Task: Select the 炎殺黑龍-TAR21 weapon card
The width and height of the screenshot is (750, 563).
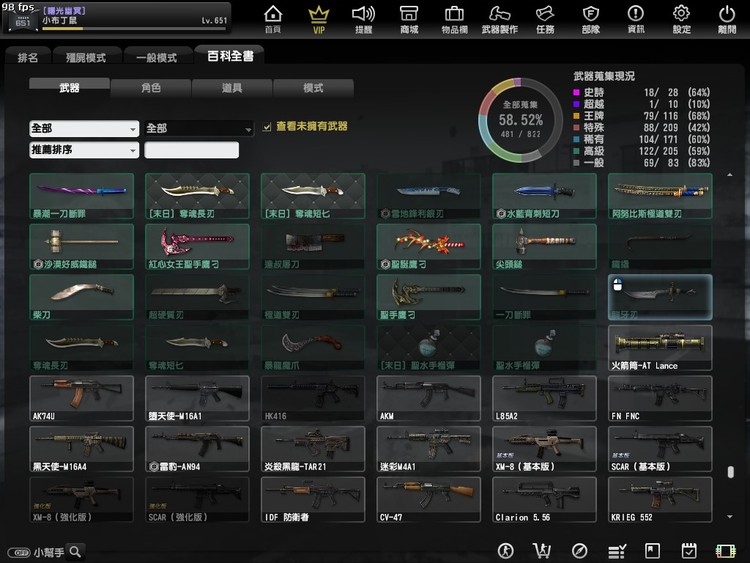Action: point(313,449)
